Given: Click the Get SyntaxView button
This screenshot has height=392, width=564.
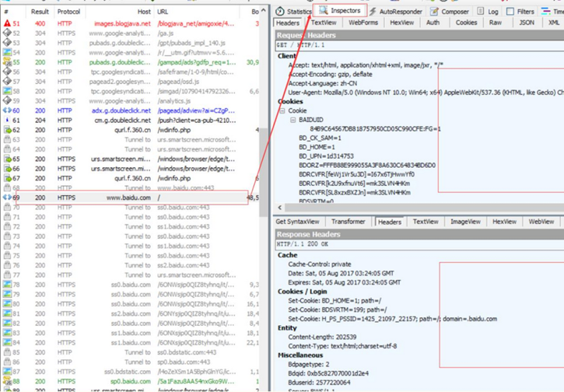Looking at the screenshot, I should pyautogui.click(x=298, y=222).
